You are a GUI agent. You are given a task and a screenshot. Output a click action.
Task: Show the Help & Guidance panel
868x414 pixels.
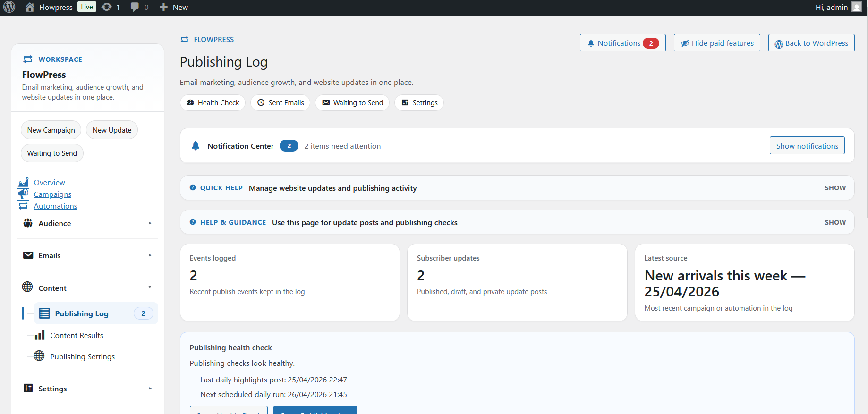[835, 222]
